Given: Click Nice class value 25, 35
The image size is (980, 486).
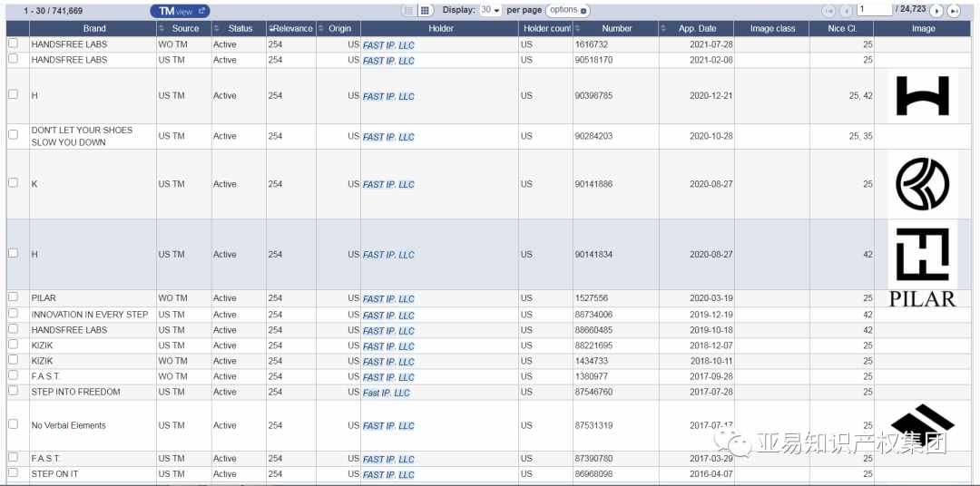Looking at the screenshot, I should (x=860, y=136).
